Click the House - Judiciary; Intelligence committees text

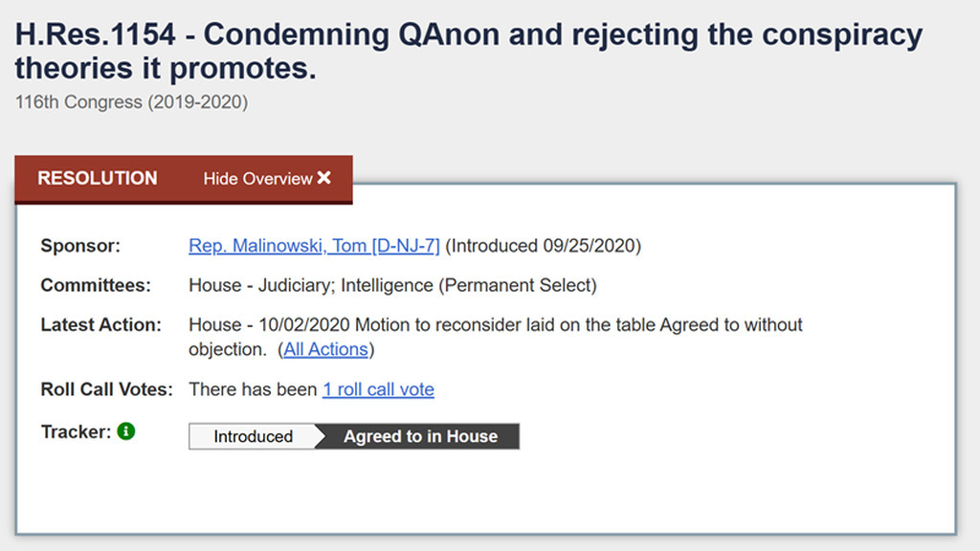(x=392, y=285)
